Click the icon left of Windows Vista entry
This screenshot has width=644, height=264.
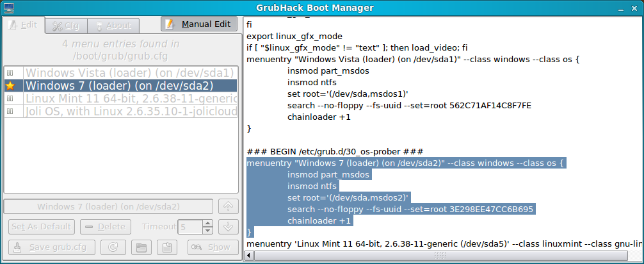point(10,73)
